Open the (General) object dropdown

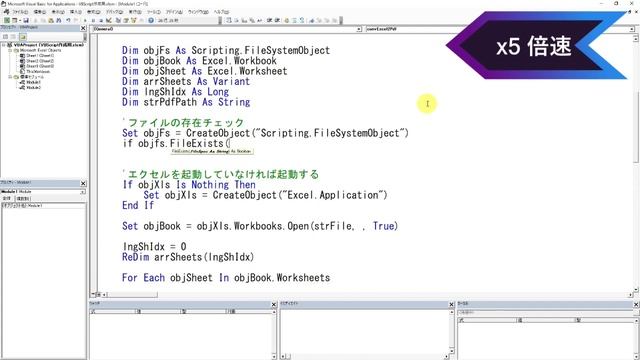(359, 29)
